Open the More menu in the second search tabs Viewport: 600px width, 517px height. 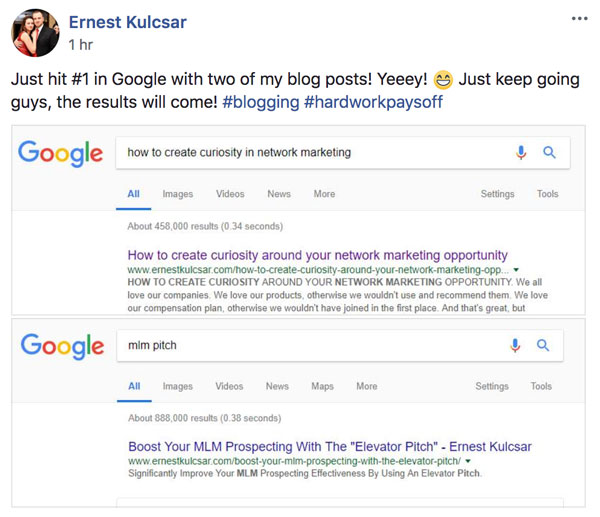(367, 386)
